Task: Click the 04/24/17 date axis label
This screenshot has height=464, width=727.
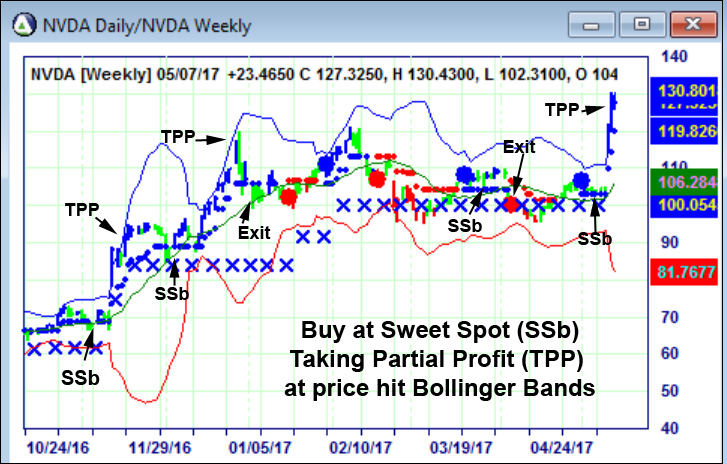Action: 562,448
